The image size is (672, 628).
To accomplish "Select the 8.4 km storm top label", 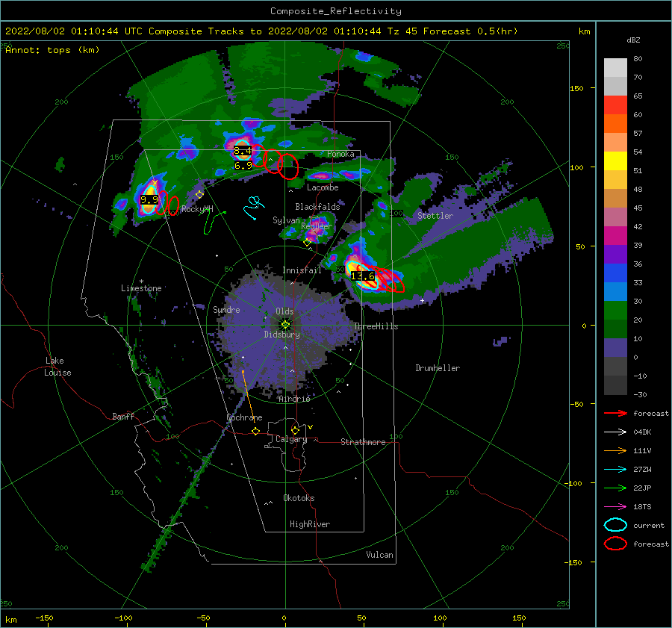I will click(243, 151).
